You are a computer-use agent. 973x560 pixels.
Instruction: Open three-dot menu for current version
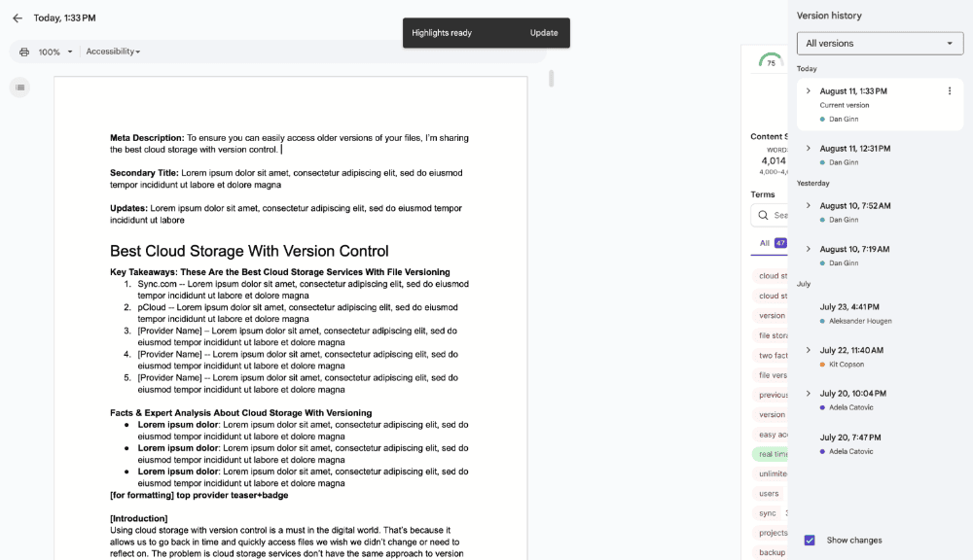coord(950,91)
